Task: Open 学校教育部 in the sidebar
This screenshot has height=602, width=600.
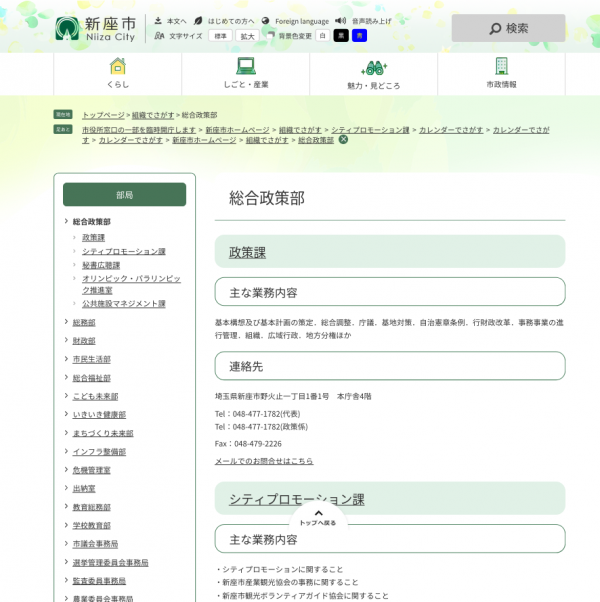Action: pyautogui.click(x=91, y=526)
